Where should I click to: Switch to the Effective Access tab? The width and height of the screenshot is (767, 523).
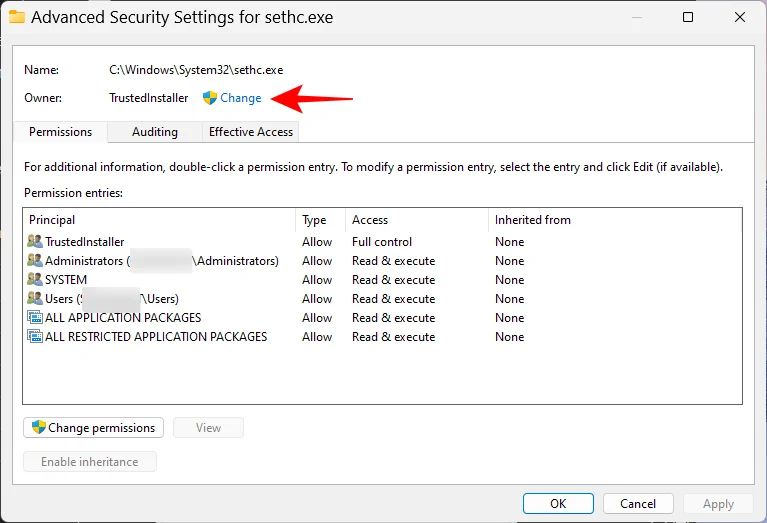[x=250, y=132]
